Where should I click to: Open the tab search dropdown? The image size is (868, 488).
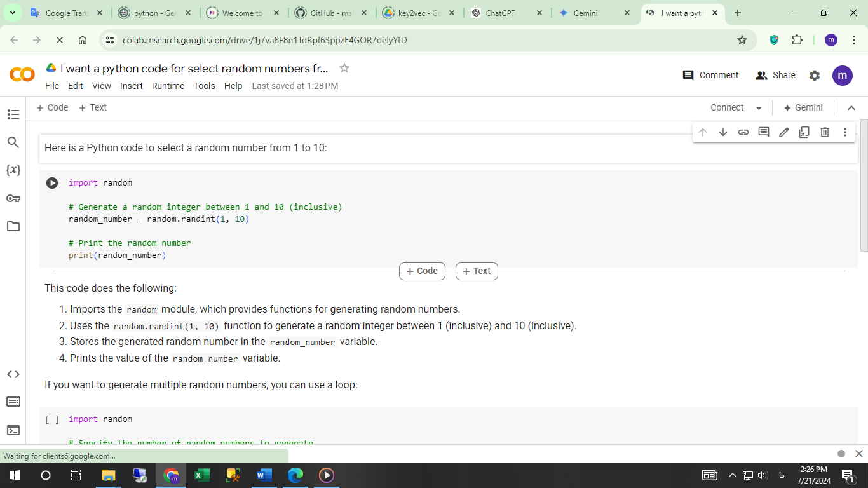pyautogui.click(x=13, y=13)
